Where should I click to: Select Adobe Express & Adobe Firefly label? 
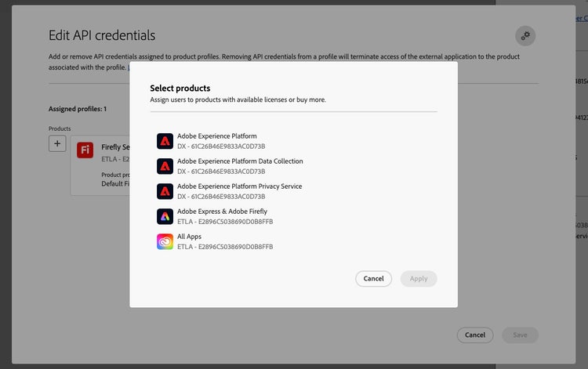tap(222, 212)
